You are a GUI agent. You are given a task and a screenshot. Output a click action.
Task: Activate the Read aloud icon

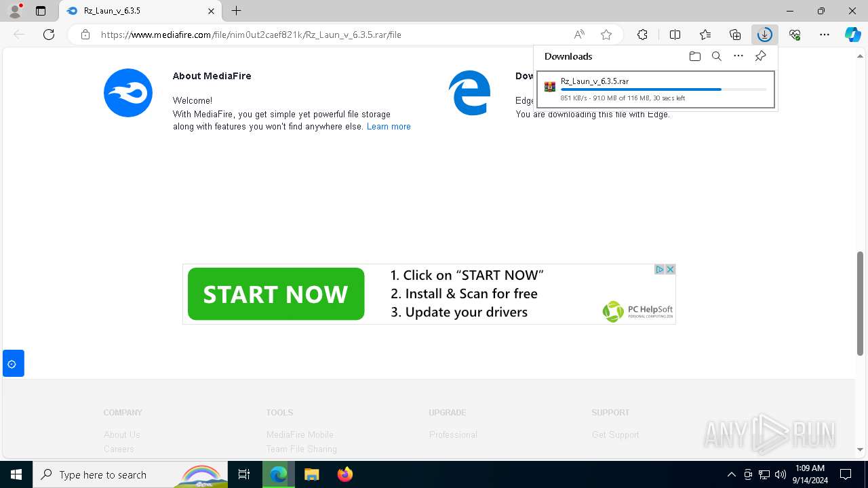[579, 35]
